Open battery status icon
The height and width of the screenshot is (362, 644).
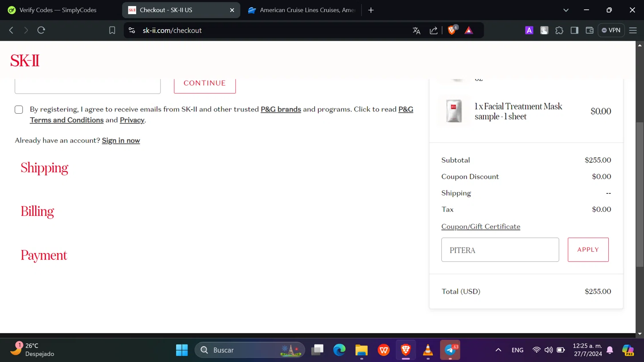[x=561, y=350]
